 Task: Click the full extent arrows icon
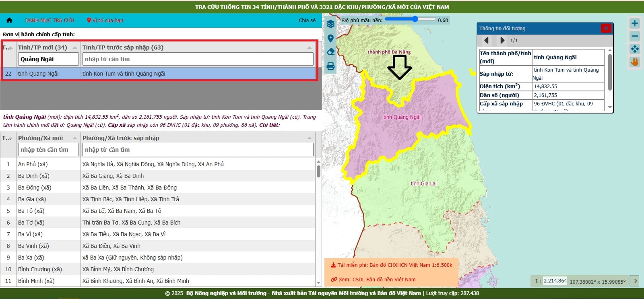[635, 49]
